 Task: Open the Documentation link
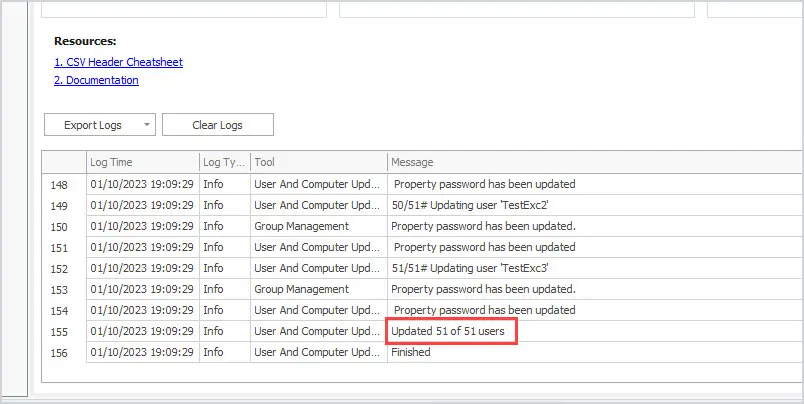tap(96, 80)
